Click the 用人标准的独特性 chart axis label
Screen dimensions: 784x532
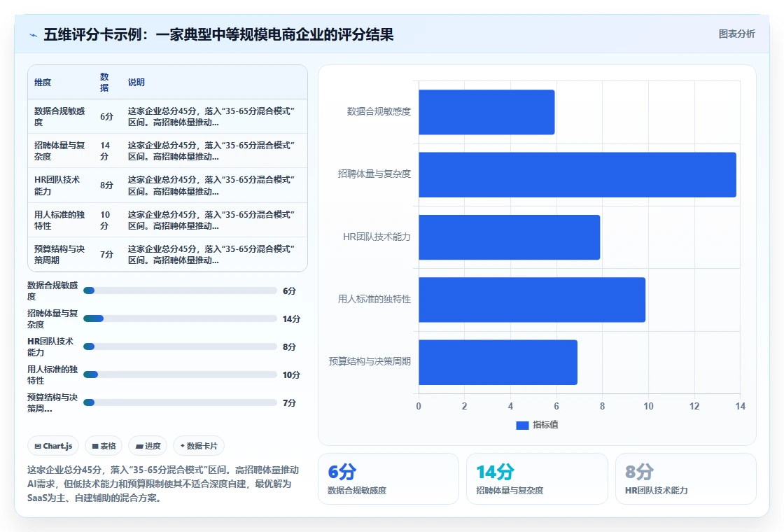pos(374,299)
